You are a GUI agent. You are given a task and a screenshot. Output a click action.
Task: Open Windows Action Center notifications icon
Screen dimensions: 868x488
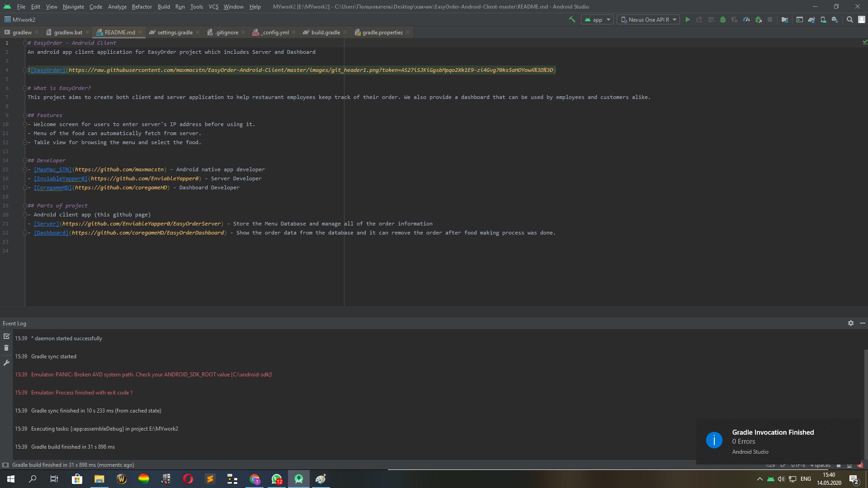854,479
